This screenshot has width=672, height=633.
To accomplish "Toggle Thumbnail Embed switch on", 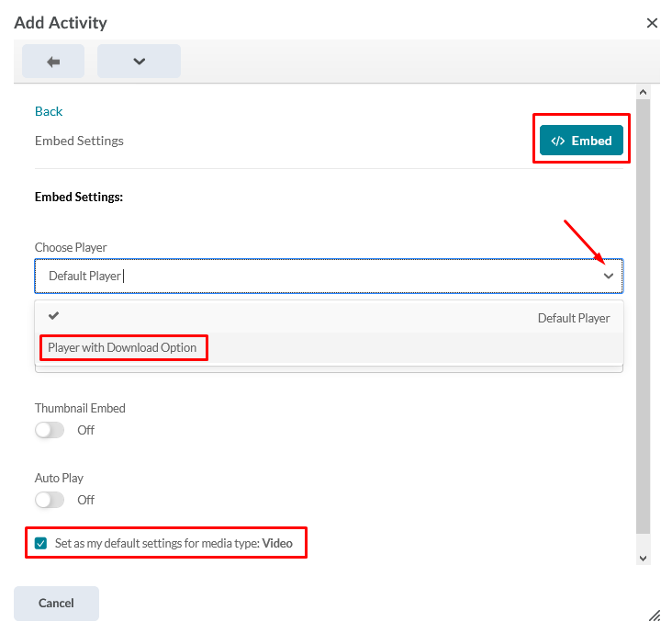I will (x=50, y=430).
